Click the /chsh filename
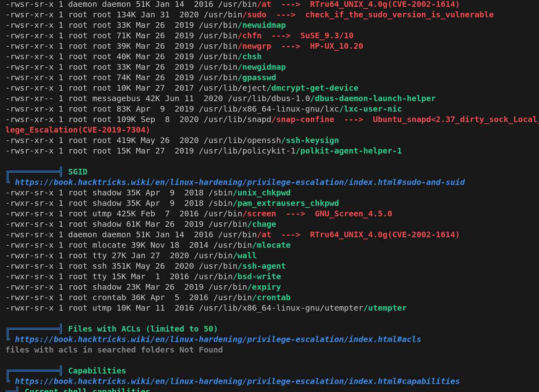Screen dimensions: 539x392 [x=250, y=56]
